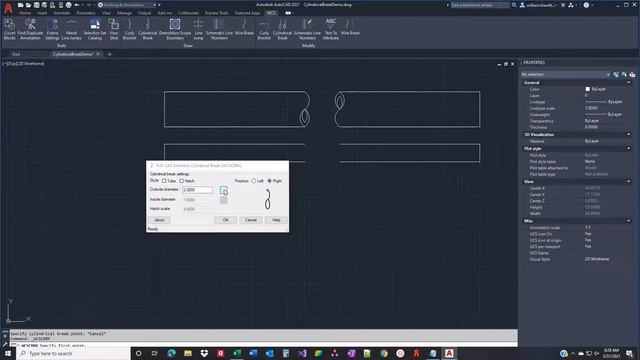The image size is (640, 360).
Task: Choose Schematic Line Numbers in Modify panel
Action: point(307,29)
